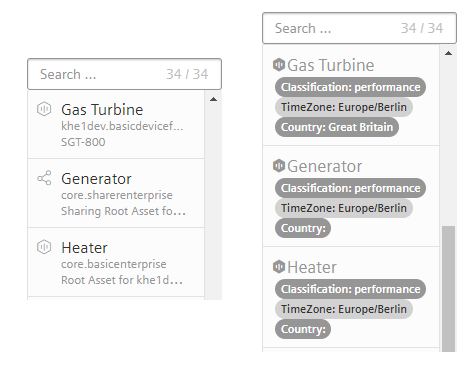The image size is (474, 365).
Task: Select Gas Turbine SGT-800 list item
Action: 116,125
